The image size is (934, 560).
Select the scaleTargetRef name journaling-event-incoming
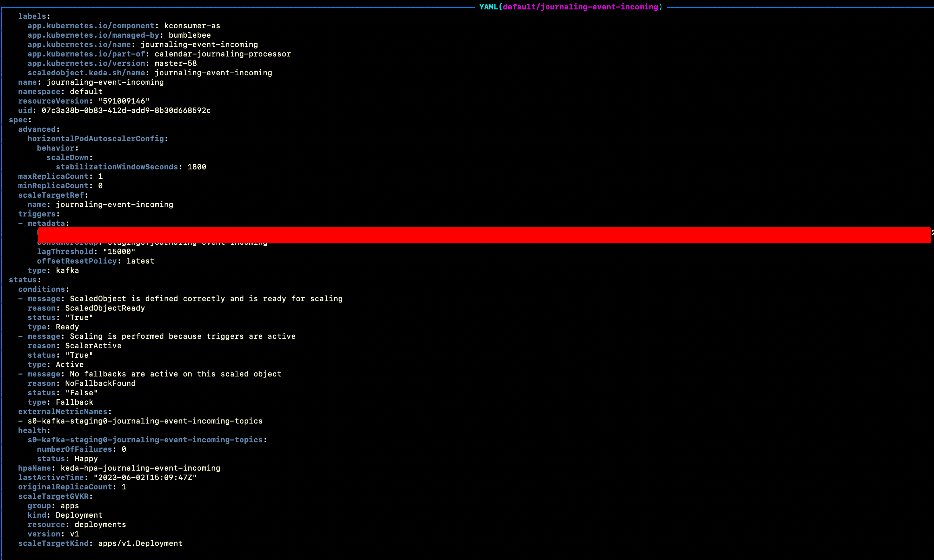pos(114,204)
